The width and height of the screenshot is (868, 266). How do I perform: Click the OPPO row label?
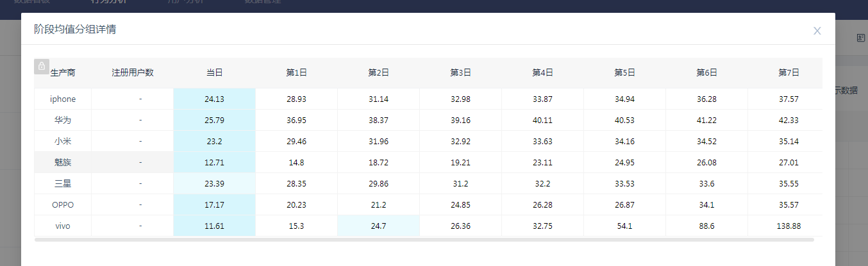(63, 205)
